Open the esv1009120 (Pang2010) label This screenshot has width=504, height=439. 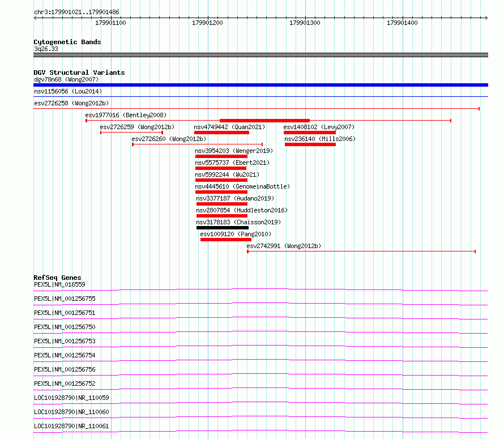click(x=236, y=234)
